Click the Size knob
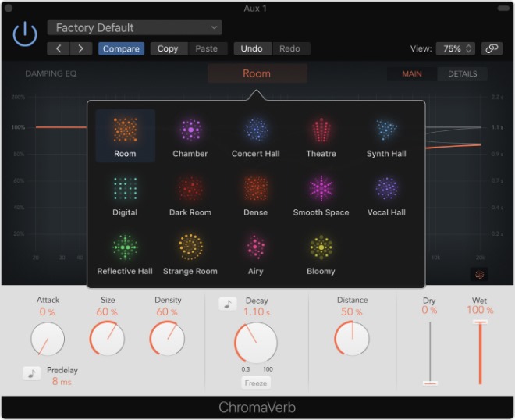 click(107, 338)
